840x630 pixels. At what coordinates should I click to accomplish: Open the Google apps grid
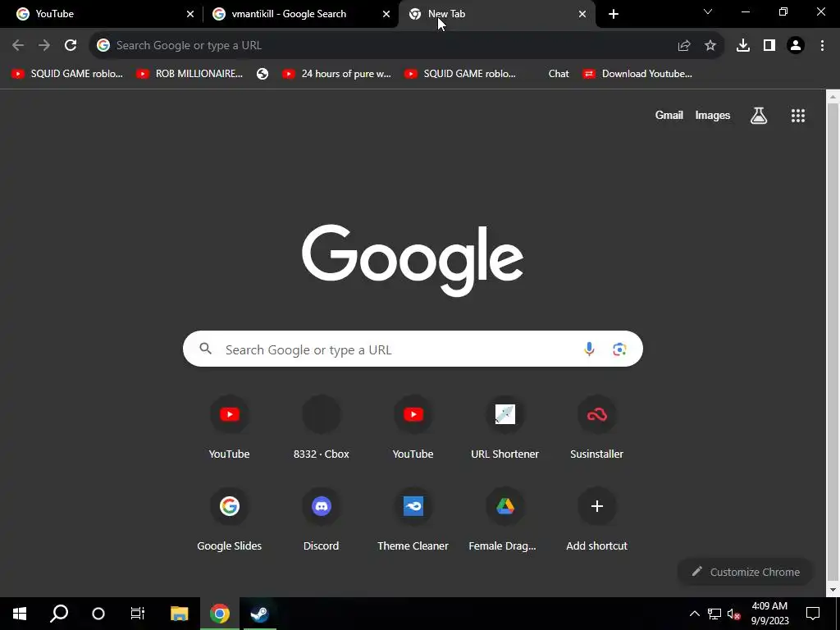[x=797, y=115]
